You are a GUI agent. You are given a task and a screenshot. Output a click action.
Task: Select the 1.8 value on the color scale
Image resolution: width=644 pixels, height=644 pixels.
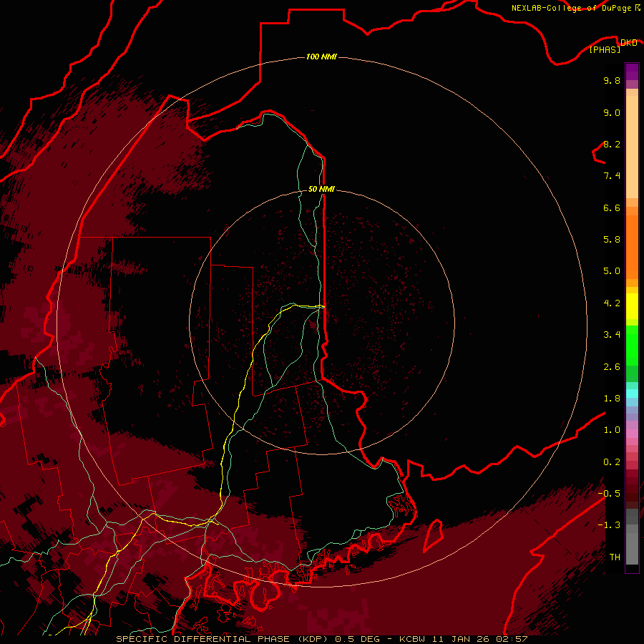pos(612,398)
